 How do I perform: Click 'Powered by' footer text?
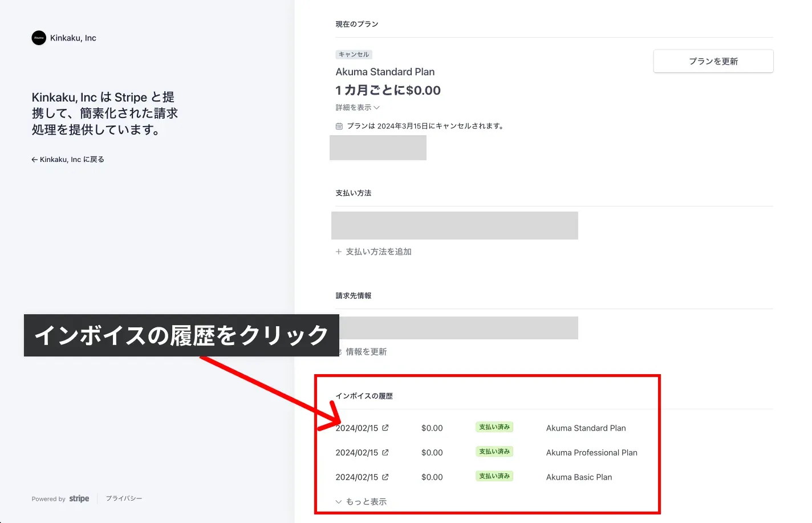pos(48,499)
